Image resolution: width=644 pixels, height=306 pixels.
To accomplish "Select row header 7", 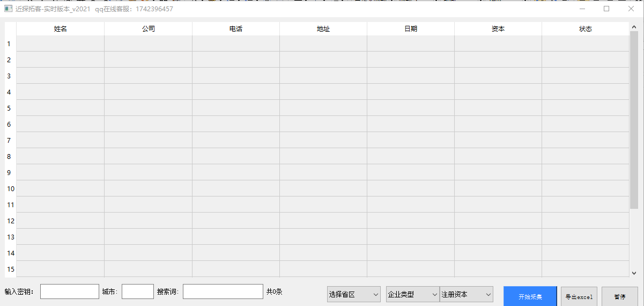I will click(11, 140).
